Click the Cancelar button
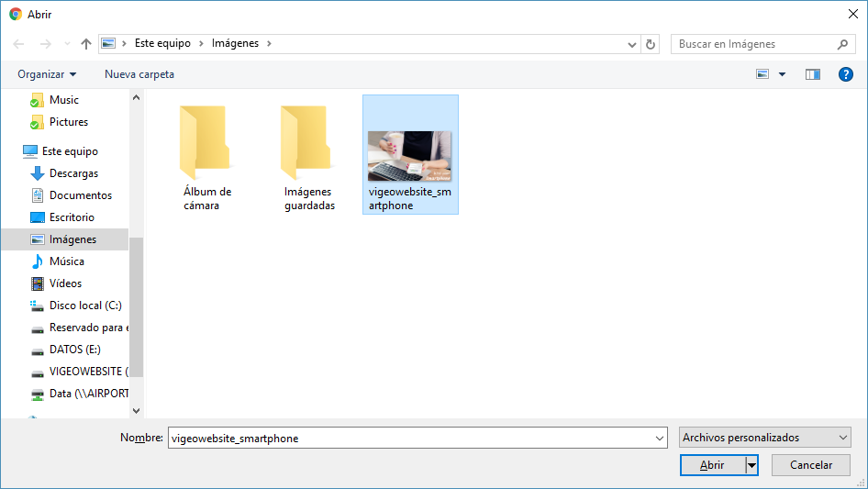The image size is (868, 489). point(811,465)
